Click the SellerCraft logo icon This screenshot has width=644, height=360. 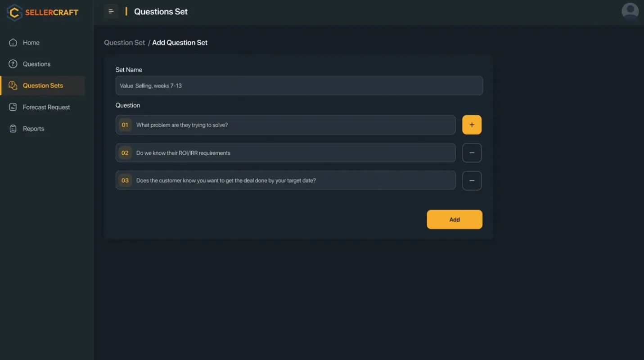pyautogui.click(x=14, y=13)
